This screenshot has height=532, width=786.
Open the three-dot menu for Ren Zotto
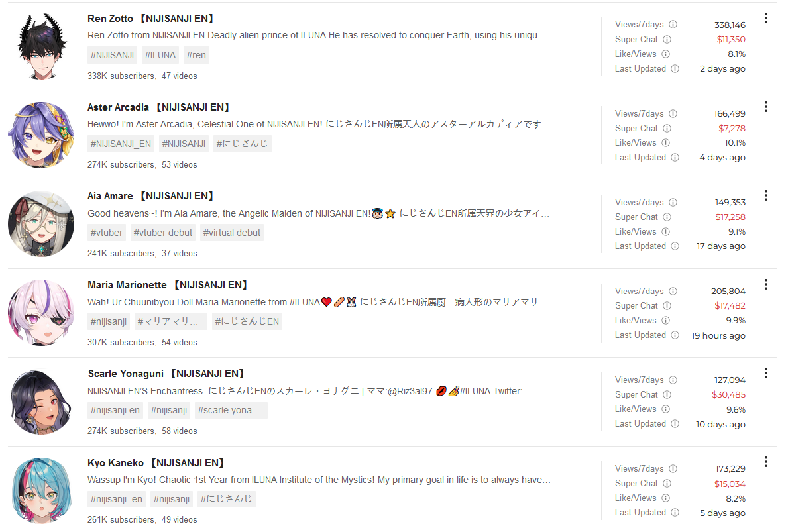coord(765,18)
